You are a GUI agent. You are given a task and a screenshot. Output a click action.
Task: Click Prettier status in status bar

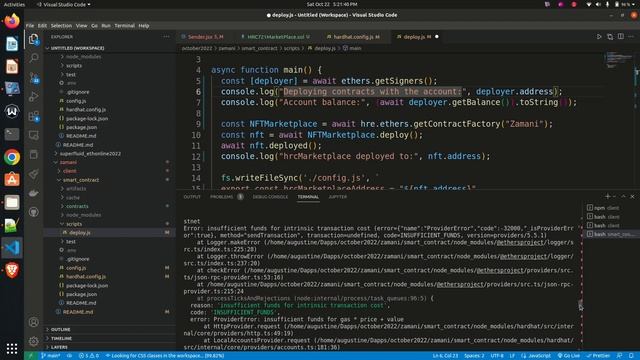pyautogui.click(x=598, y=356)
